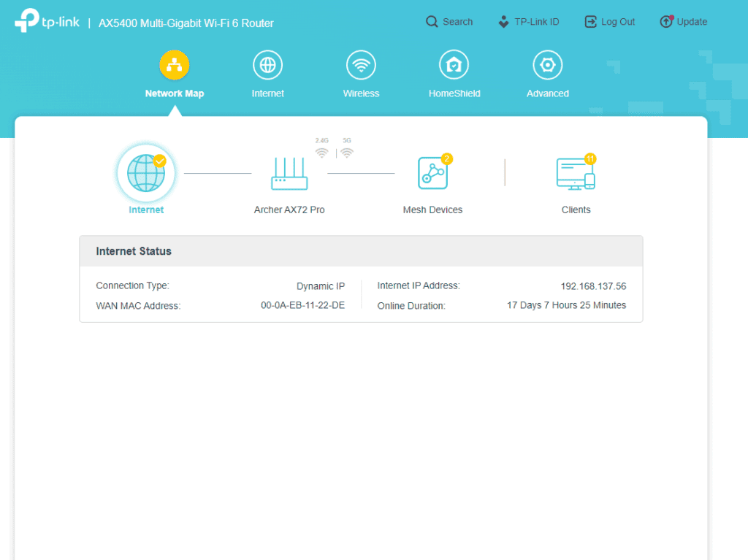This screenshot has height=560, width=748.
Task: Select the Archer AX72 Pro router icon
Action: pyautogui.click(x=289, y=174)
